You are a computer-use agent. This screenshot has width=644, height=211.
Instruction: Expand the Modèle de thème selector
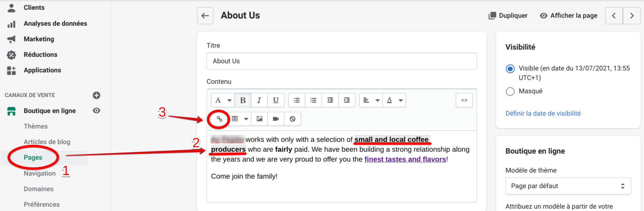pyautogui.click(x=568, y=186)
